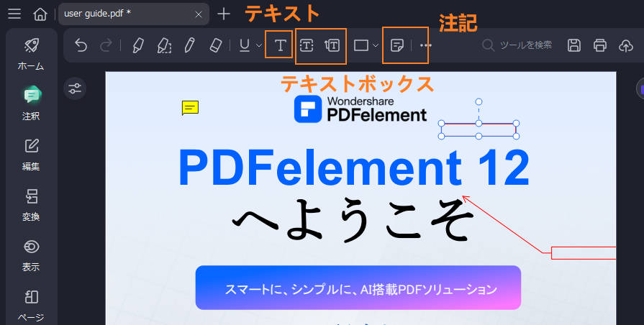The height and width of the screenshot is (325, 644).
Task: Click the Wondershare PDFelement logo
Action: tap(360, 109)
